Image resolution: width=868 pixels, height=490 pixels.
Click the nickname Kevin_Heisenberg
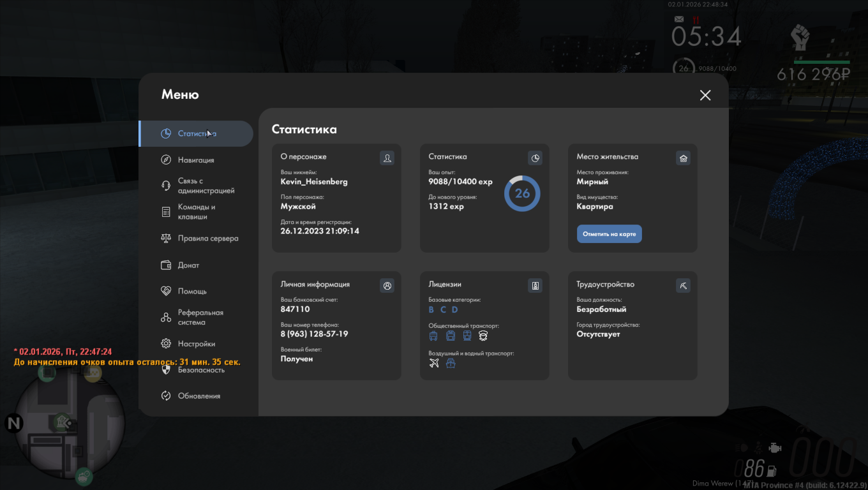pyautogui.click(x=314, y=182)
